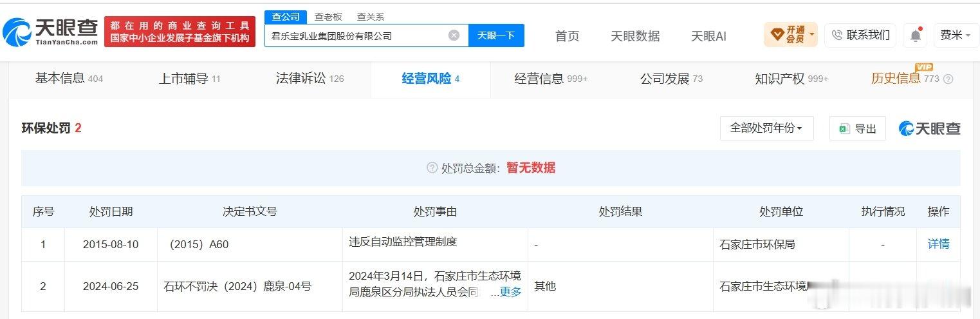Open the 法律诉讼 tab
980x319 pixels.
pyautogui.click(x=310, y=79)
